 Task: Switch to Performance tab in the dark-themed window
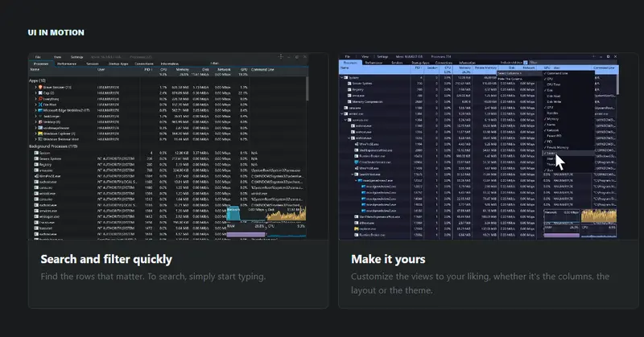pos(67,64)
